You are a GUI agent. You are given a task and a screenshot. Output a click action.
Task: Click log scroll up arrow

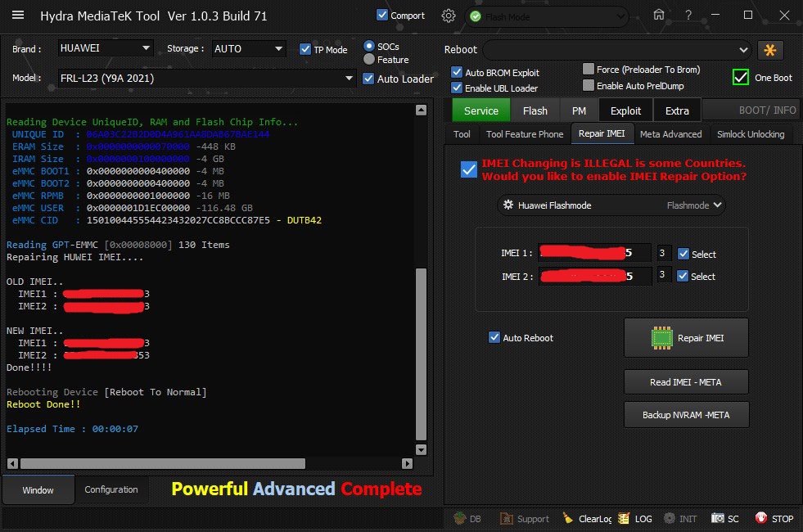point(421,110)
